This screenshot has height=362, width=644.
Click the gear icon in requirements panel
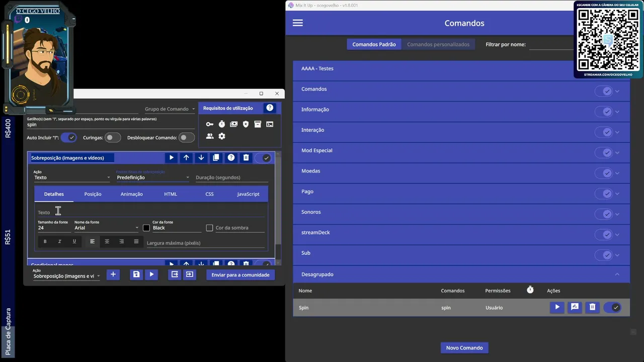coord(222,136)
